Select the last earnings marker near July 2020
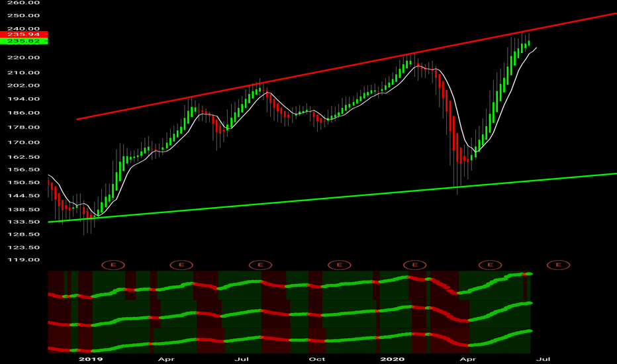Image resolution: width=617 pixels, height=364 pixels. pyautogui.click(x=559, y=265)
